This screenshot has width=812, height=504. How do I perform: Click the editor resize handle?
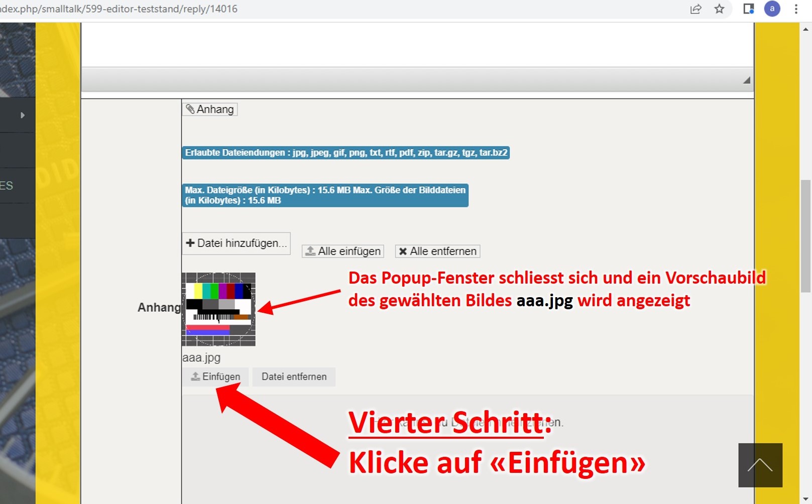(747, 80)
